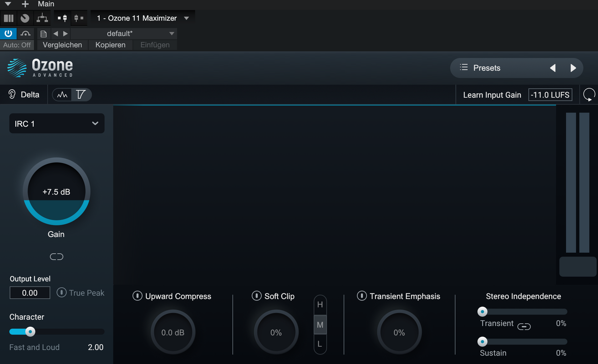Click the automation read/write curve icon
The image size is (598, 364).
click(26, 34)
